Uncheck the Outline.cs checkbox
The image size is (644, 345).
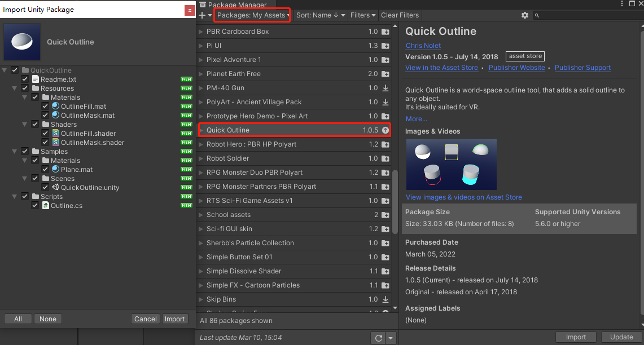pos(35,206)
